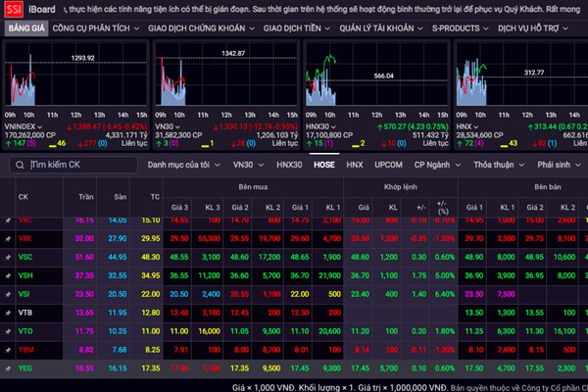Select the UPCOM tab
588x392 pixels.
coord(388,165)
